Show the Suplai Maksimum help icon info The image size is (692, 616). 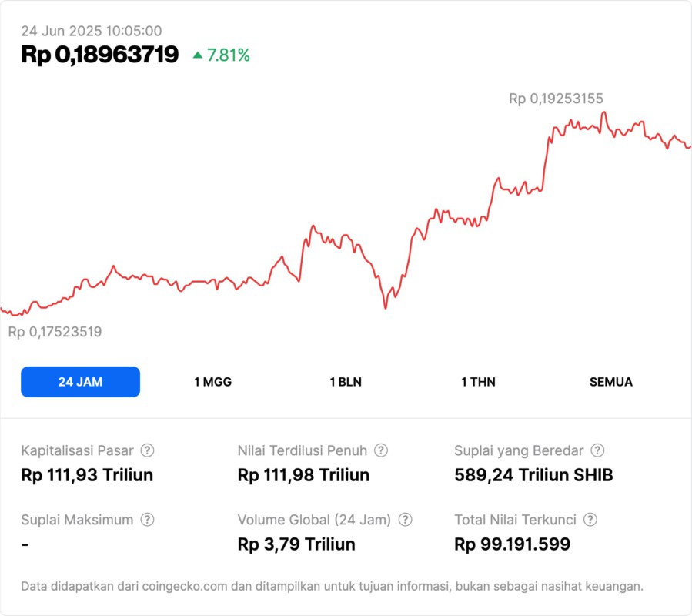[x=147, y=520]
